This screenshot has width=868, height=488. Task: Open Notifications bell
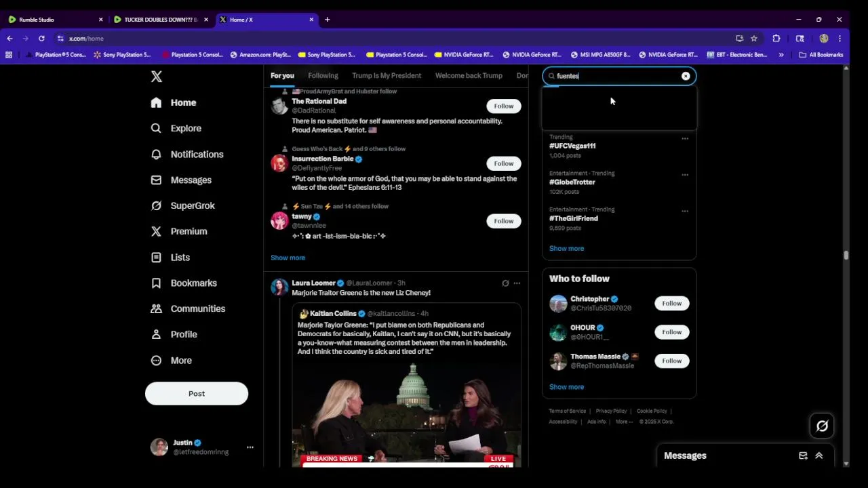[156, 154]
